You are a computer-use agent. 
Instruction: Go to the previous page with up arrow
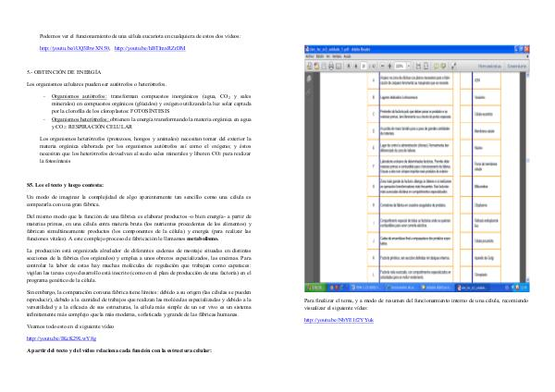tap(350, 65)
